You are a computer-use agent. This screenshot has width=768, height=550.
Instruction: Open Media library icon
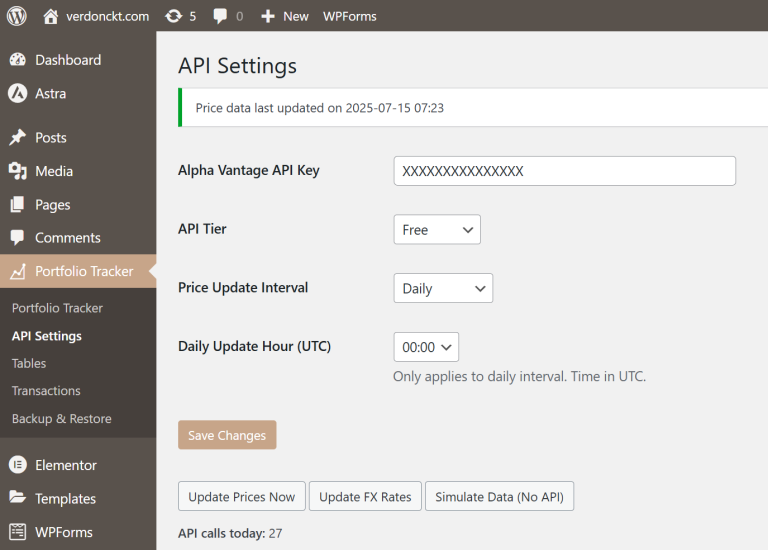[x=18, y=171]
